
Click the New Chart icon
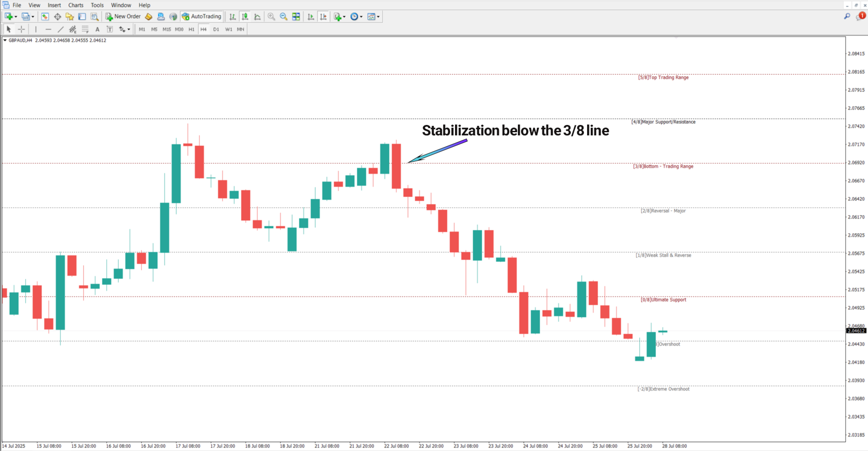click(x=8, y=16)
